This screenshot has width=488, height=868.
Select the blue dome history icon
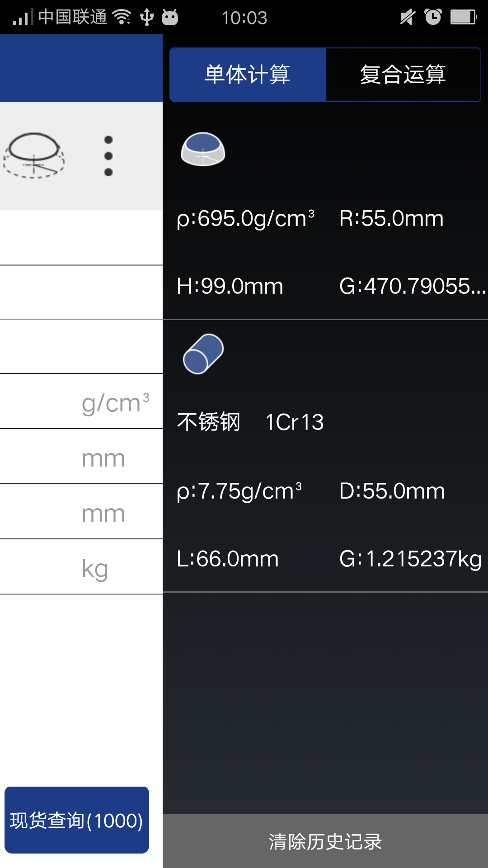pos(203,149)
